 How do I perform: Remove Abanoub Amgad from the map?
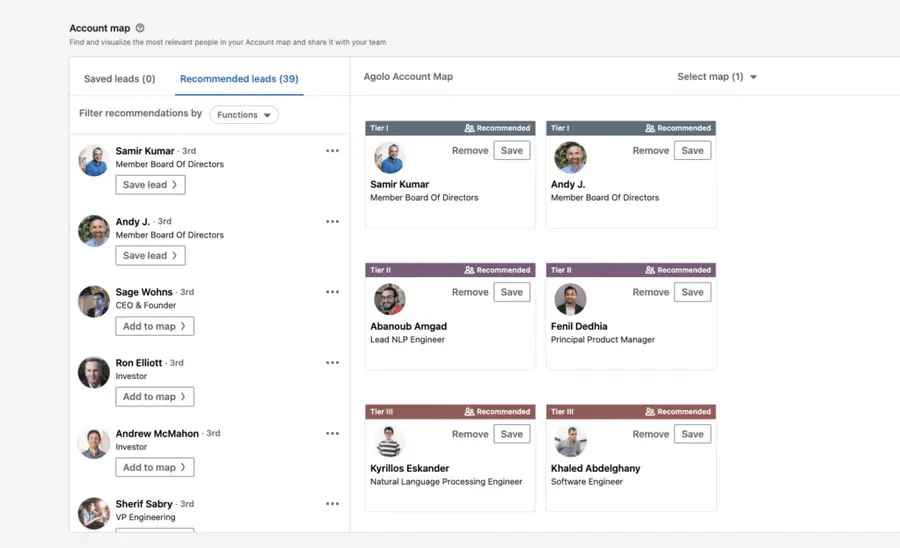coord(470,292)
